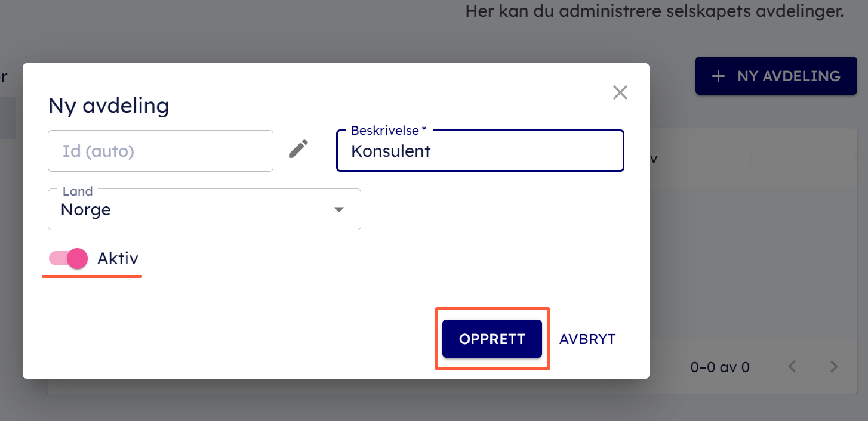Viewport: 868px width, 421px height.
Task: Toggle the Aktiv switch off
Action: tap(69, 258)
